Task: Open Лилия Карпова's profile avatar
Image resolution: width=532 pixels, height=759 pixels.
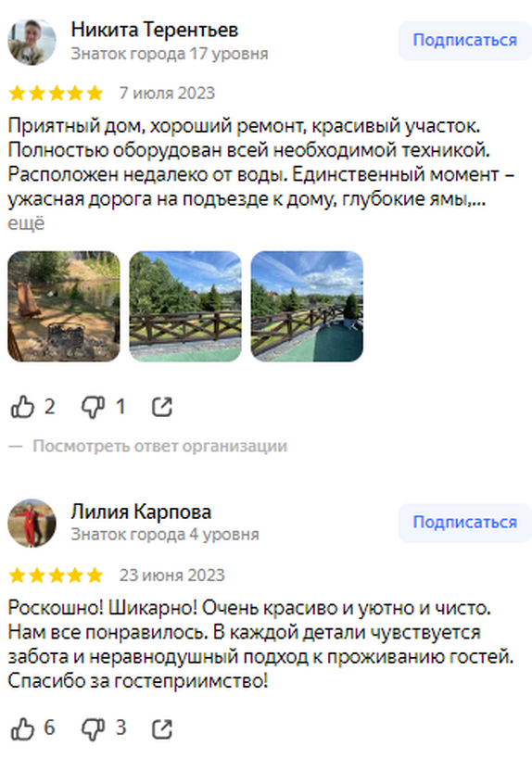Action: click(32, 524)
